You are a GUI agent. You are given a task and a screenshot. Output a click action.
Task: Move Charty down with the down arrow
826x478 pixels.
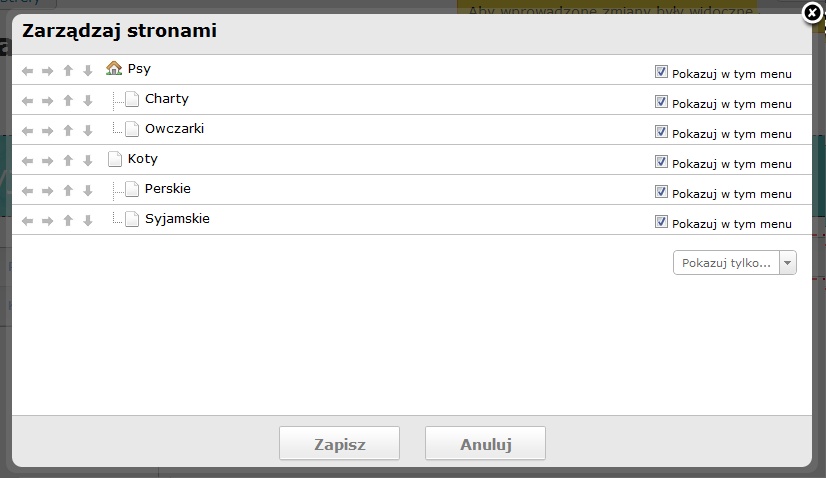click(x=88, y=101)
